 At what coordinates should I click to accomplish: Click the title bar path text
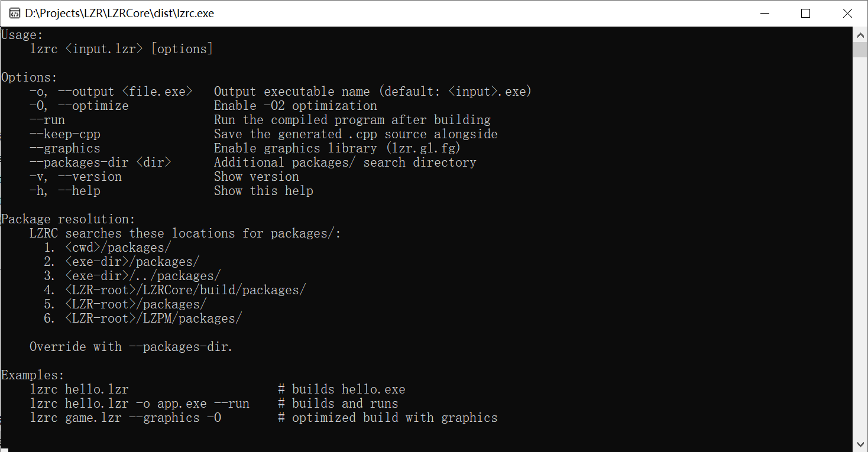point(119,13)
